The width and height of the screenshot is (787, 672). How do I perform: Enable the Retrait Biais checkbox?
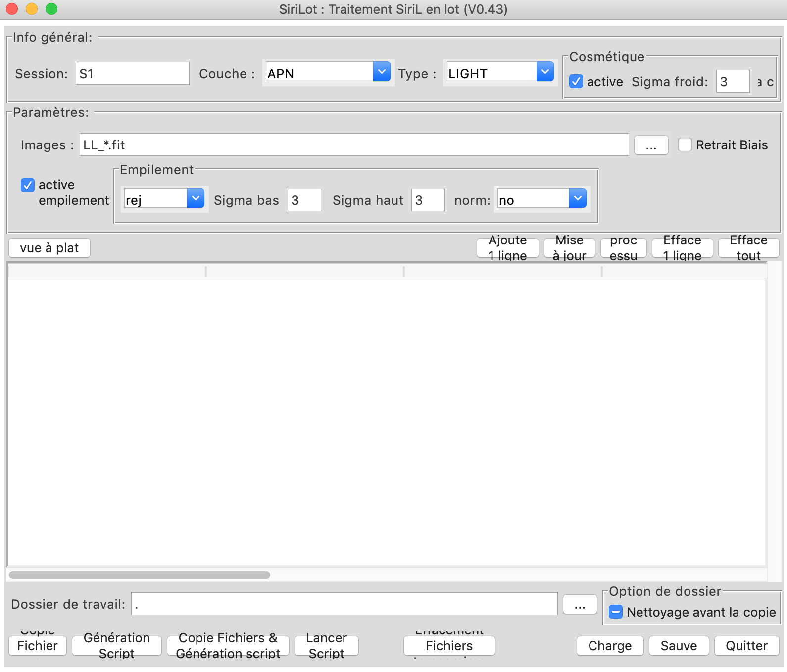pos(685,144)
